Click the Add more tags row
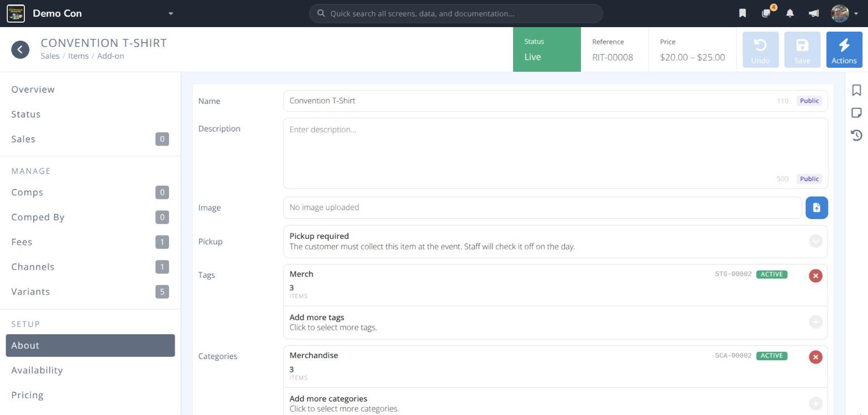868x415 pixels. click(x=555, y=322)
